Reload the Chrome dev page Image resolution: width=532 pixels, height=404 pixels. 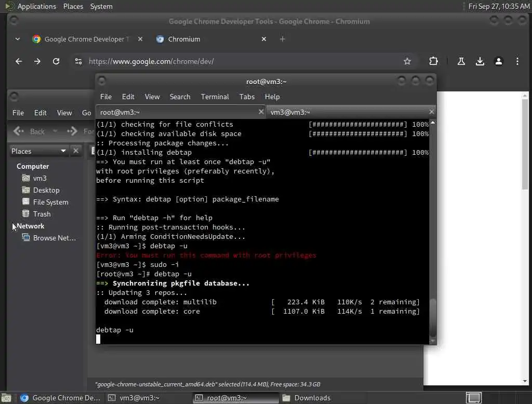click(56, 61)
